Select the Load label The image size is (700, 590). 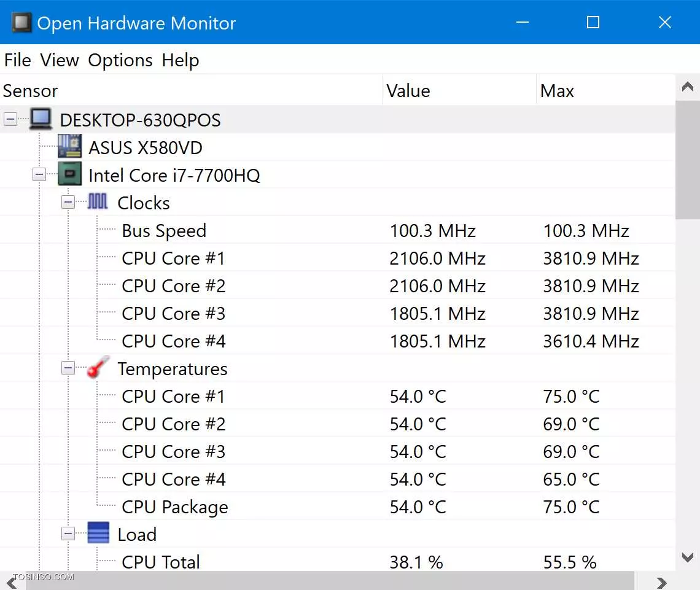(137, 534)
